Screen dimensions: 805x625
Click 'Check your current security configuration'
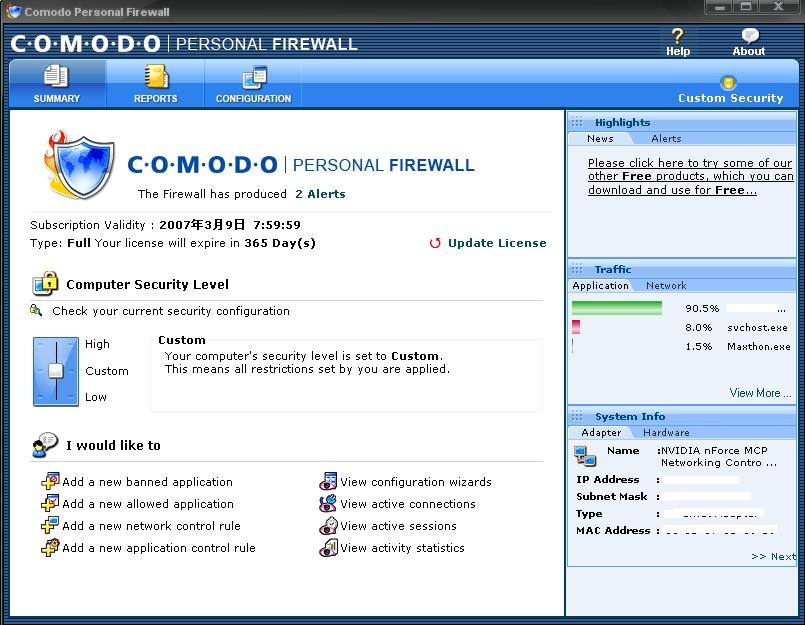click(170, 311)
